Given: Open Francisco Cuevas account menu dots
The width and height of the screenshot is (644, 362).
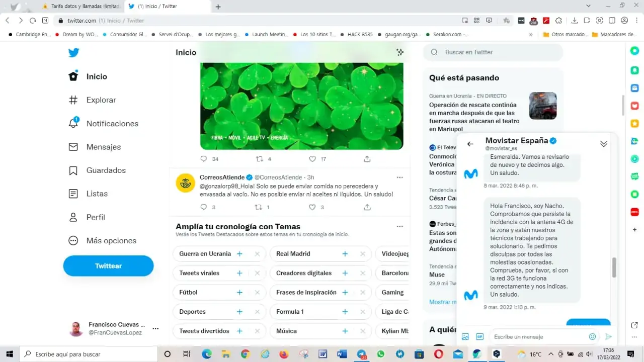Looking at the screenshot, I should (155, 329).
